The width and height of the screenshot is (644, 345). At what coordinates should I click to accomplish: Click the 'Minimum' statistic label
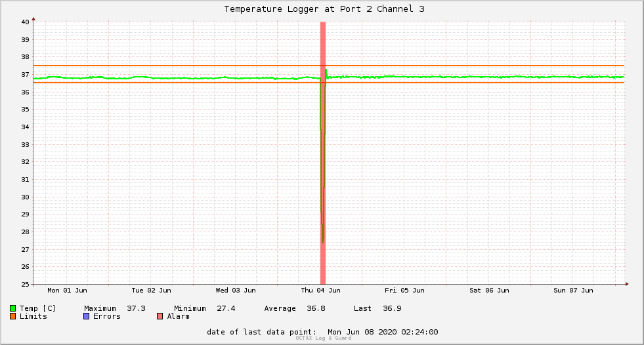(x=190, y=308)
